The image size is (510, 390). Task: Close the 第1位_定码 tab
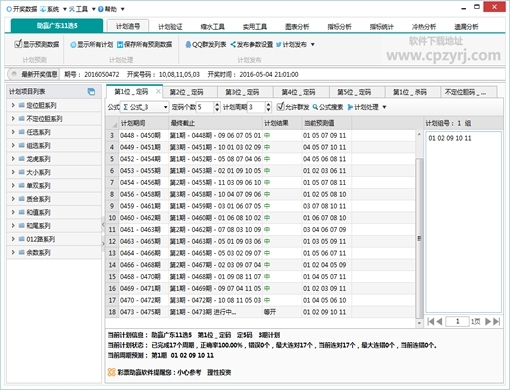(158, 91)
